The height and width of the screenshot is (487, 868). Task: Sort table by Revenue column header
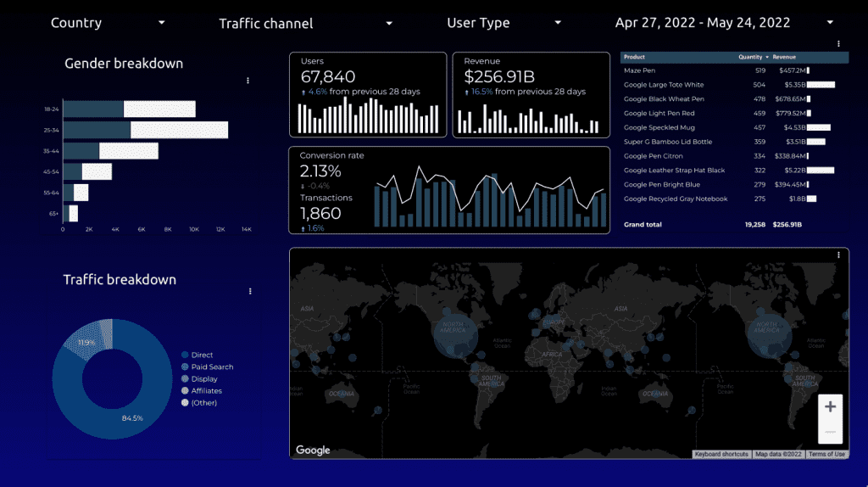tap(784, 57)
